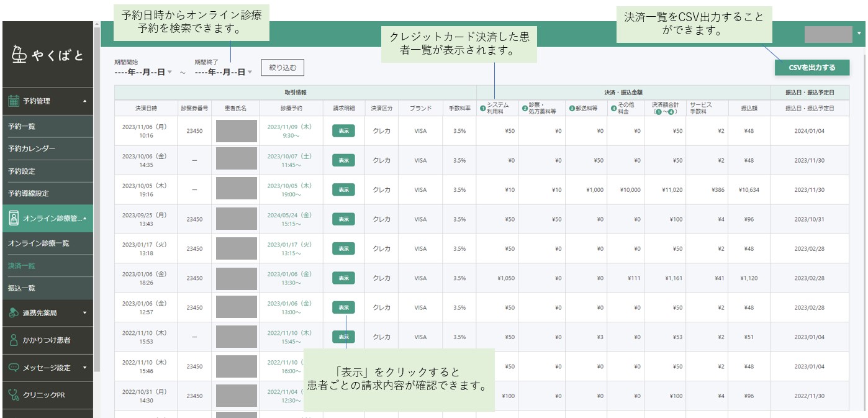Click the ¥1,120 transfer amount cell

coord(749,278)
